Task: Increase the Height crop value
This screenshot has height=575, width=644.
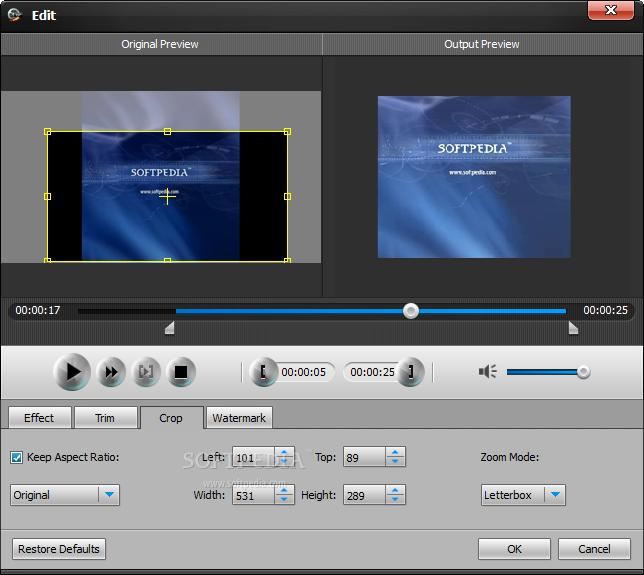Action: [395, 490]
